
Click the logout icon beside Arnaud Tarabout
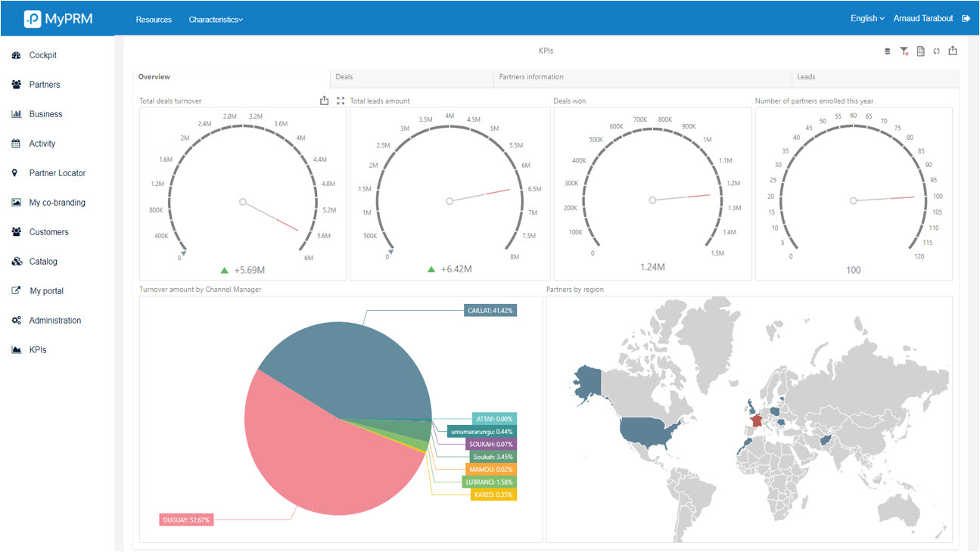coord(966,18)
